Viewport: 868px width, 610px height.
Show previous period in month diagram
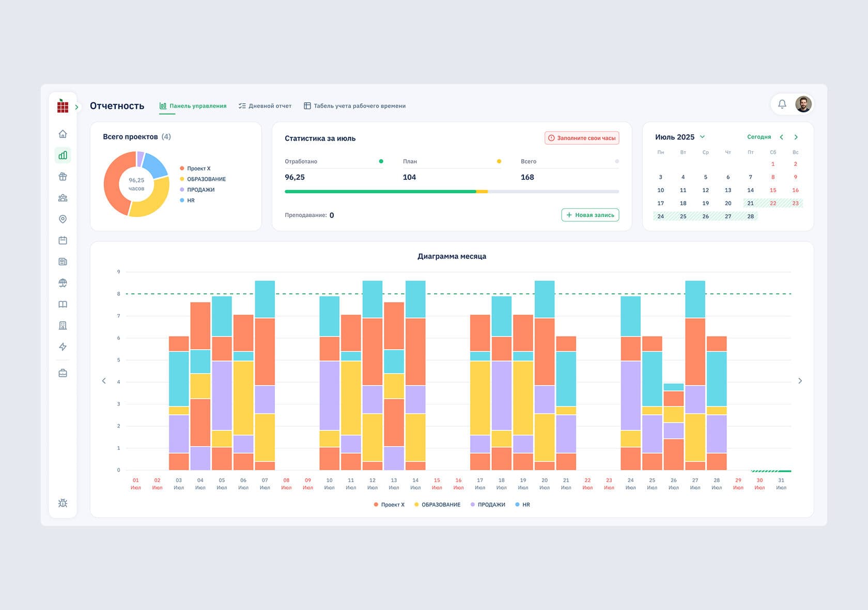[104, 381]
